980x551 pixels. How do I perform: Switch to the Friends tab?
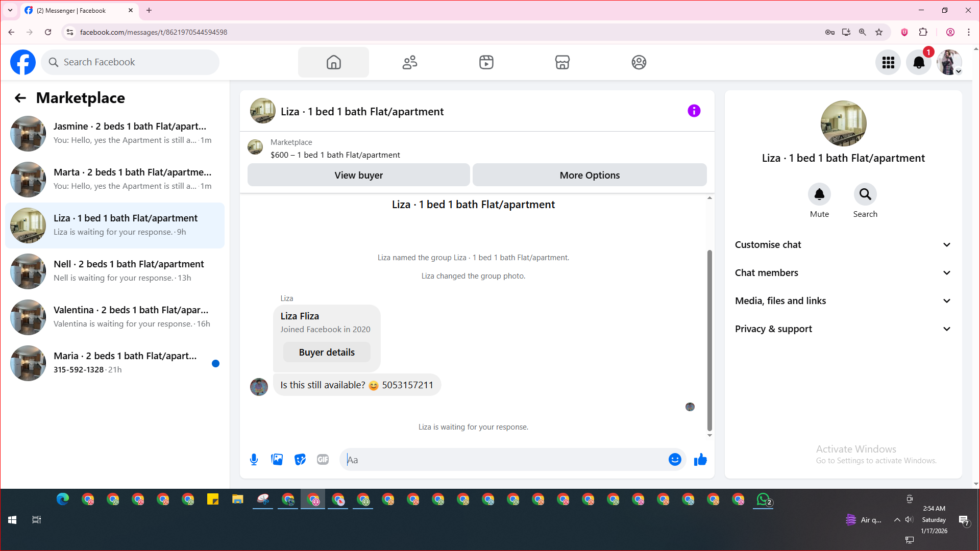click(x=410, y=62)
